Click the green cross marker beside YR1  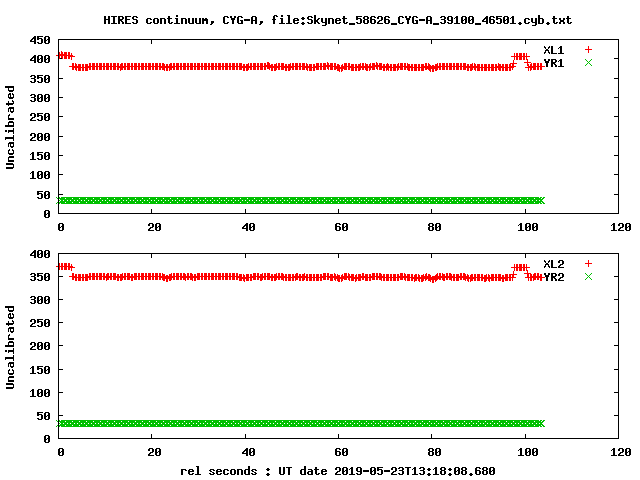point(588,62)
